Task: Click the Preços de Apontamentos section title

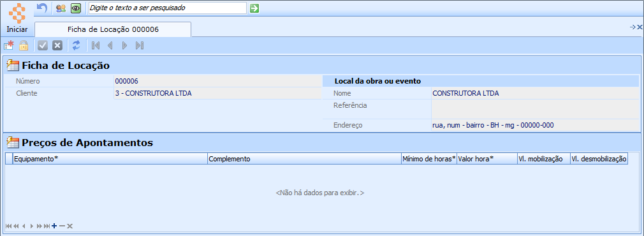Action: (x=87, y=143)
